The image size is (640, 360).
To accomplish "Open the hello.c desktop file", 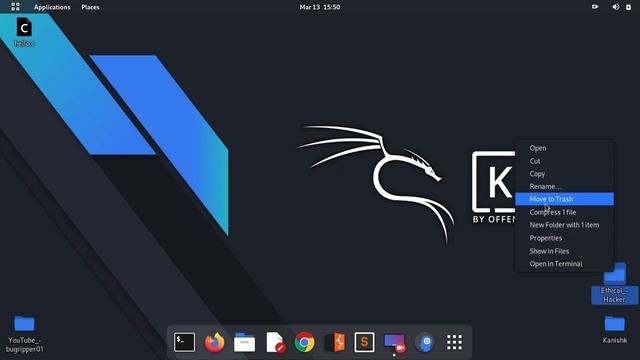I will click(24, 32).
